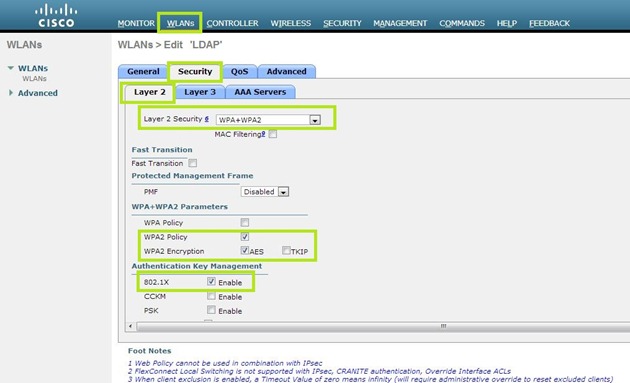Open the AAA Servers sub-tab
Image resolution: width=630 pixels, height=383 pixels.
[x=260, y=92]
